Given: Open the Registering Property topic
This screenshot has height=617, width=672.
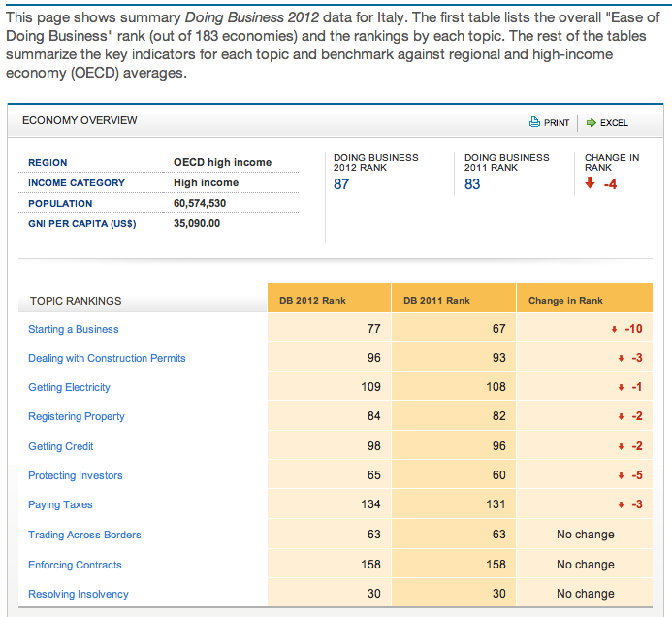Looking at the screenshot, I should tap(77, 416).
